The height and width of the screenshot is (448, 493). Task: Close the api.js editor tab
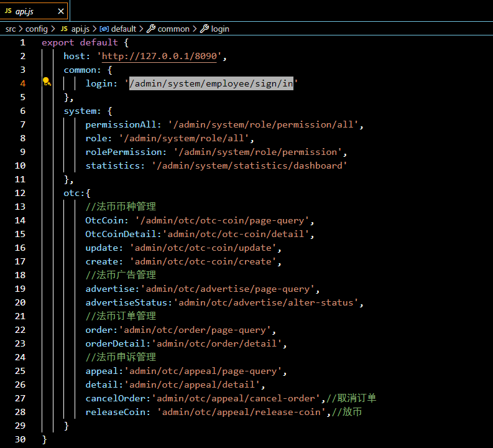click(x=60, y=11)
